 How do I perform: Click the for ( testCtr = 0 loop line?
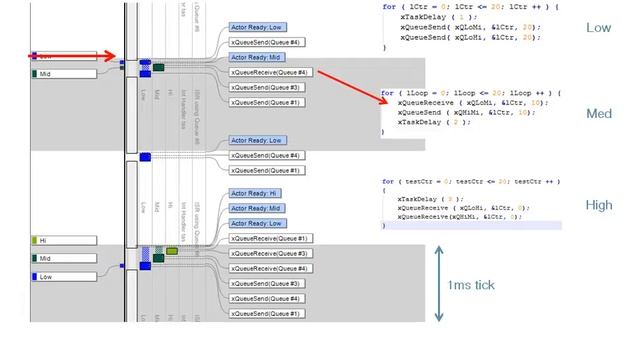[471, 182]
